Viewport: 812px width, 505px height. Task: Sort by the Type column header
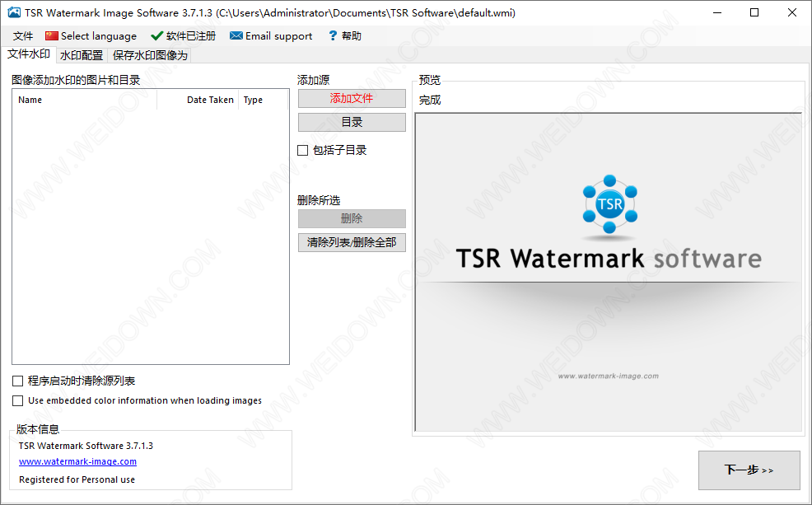(x=263, y=100)
